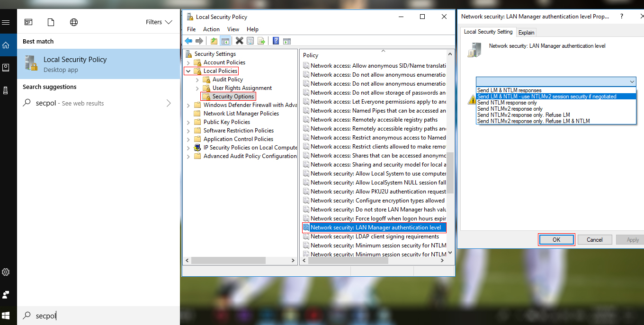Image resolution: width=644 pixels, height=325 pixels.
Task: Choose 'Send NTLMv2 response only' option
Action: pos(556,109)
